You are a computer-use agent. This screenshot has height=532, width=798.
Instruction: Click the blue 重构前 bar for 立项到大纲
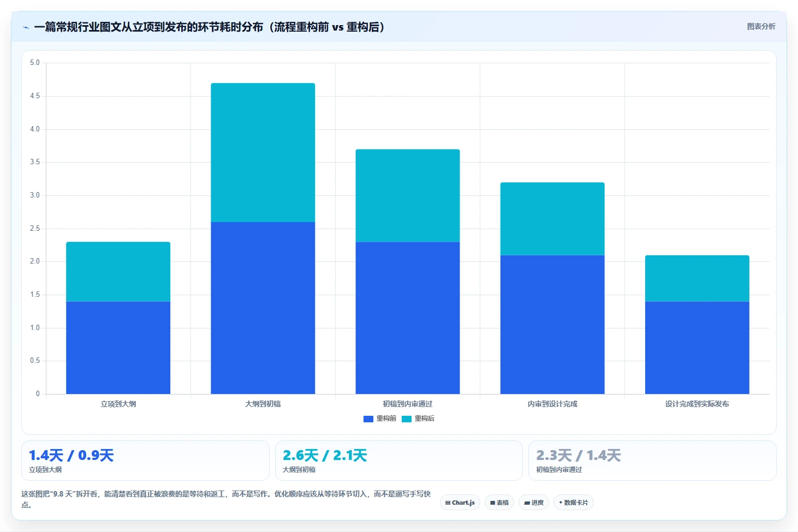coord(118,348)
